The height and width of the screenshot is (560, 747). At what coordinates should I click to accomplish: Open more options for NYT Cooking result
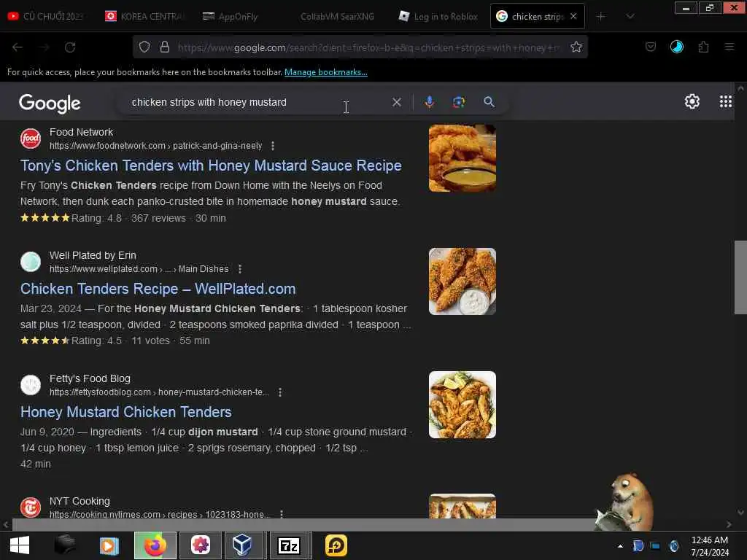tap(282, 514)
